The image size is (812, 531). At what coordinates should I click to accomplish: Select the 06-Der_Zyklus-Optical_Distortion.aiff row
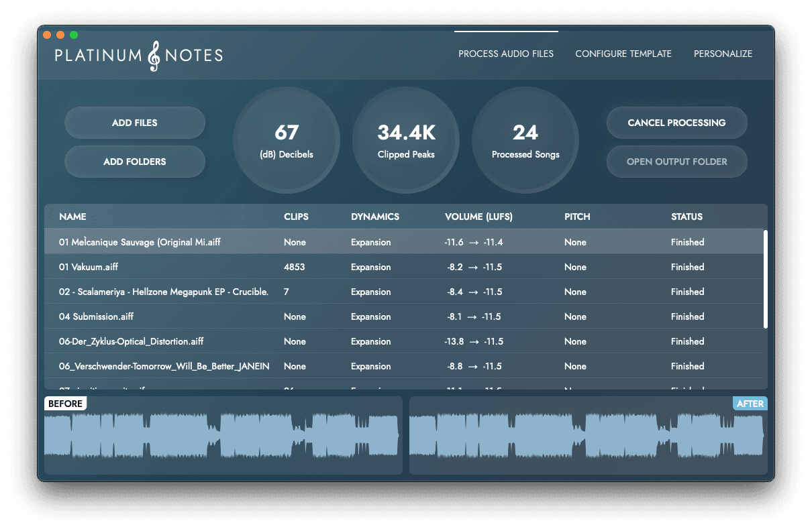404,341
